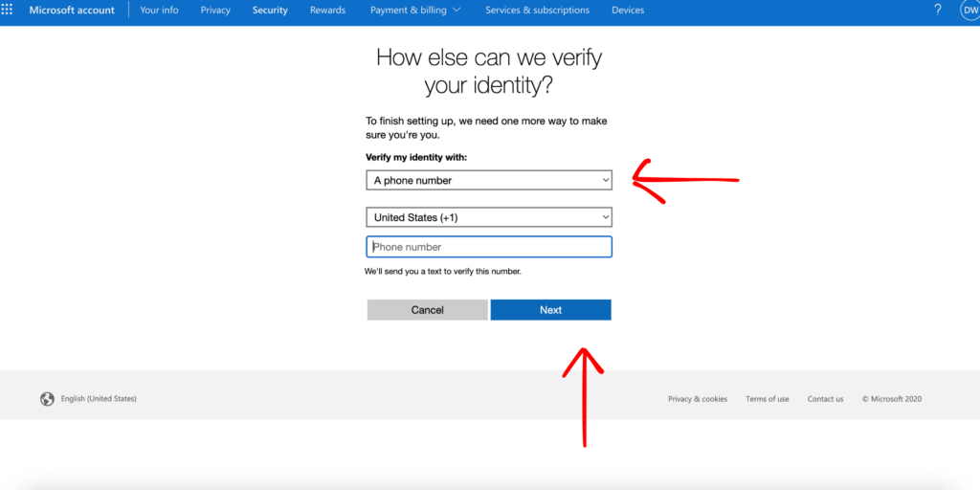Open the DW account avatar

click(x=969, y=10)
